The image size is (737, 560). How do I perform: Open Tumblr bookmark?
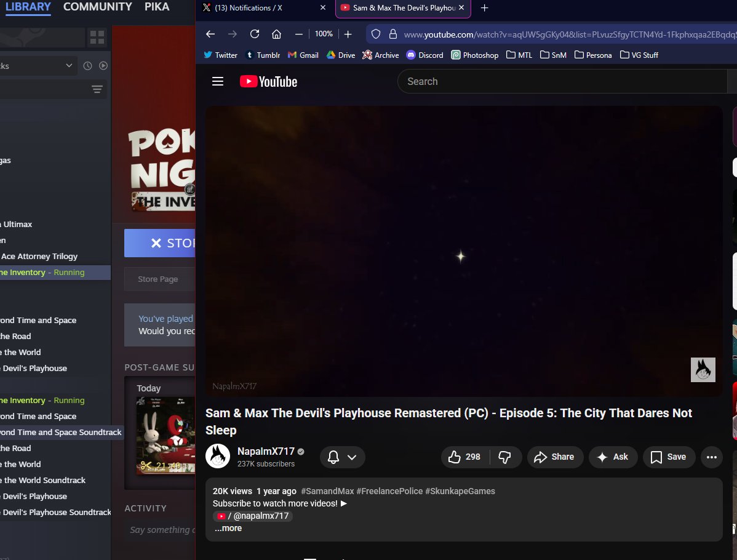[262, 55]
